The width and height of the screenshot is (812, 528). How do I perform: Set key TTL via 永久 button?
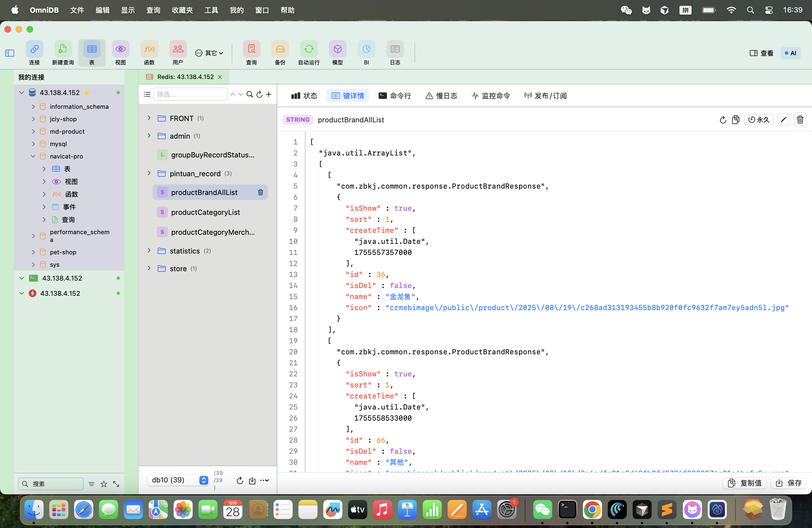759,120
